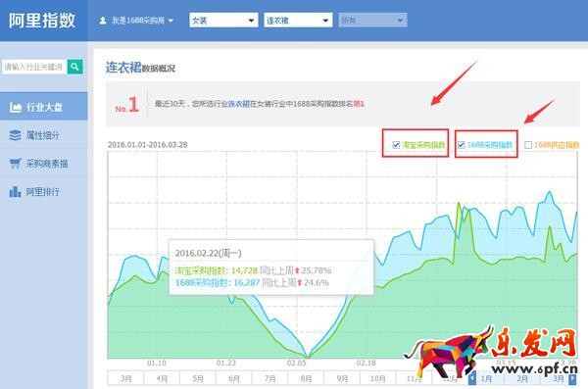Select 8月 on the timeline
The width and height of the screenshot is (588, 389).
point(306,378)
